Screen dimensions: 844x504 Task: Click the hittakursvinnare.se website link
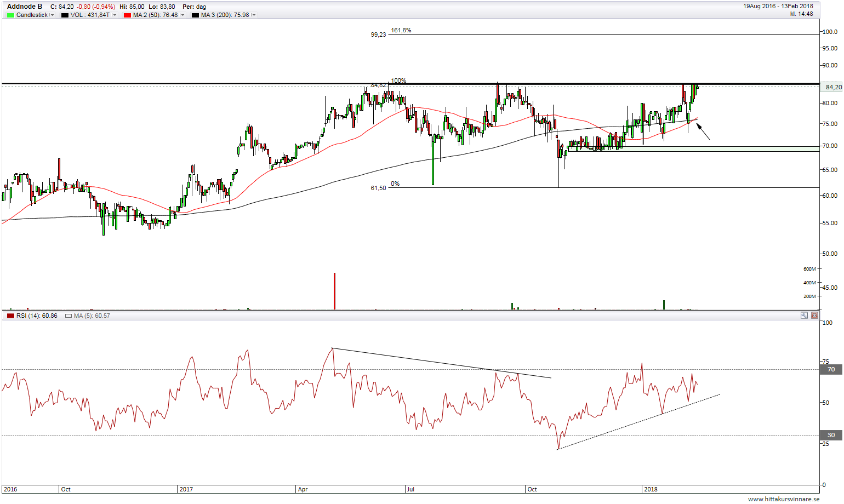(783, 499)
